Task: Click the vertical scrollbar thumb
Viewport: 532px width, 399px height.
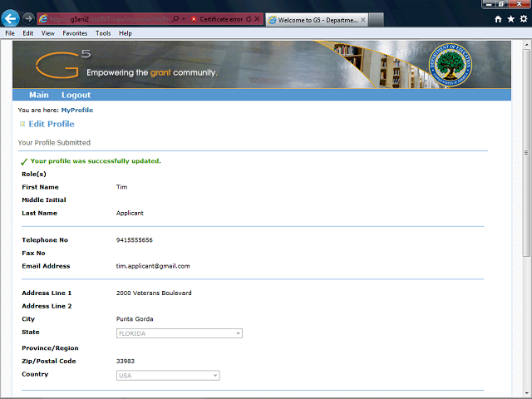Action: pyautogui.click(x=526, y=153)
